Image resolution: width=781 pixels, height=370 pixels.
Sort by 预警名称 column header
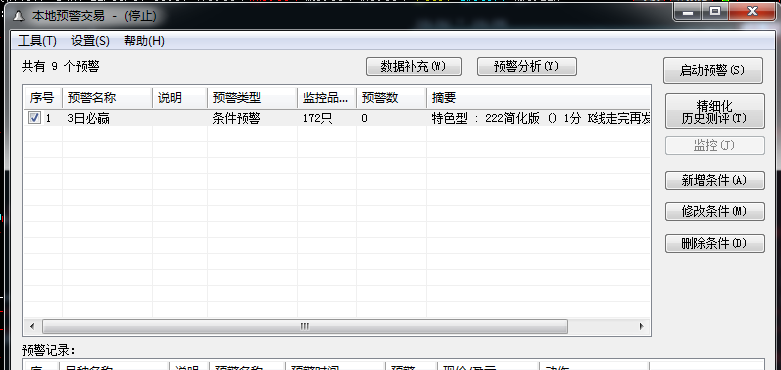107,98
